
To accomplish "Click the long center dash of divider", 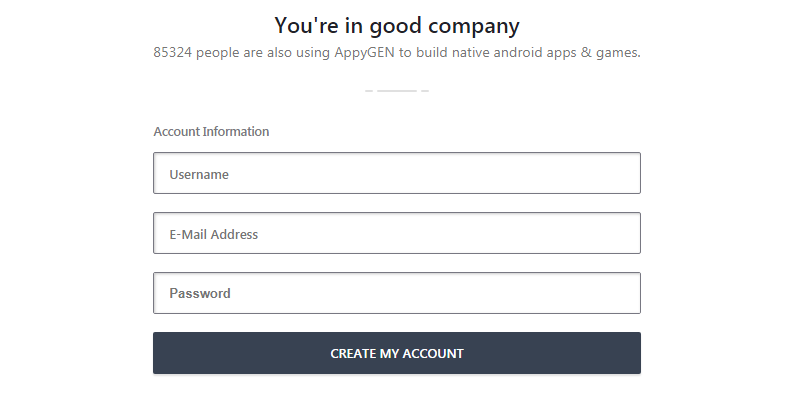I will coord(397,91).
